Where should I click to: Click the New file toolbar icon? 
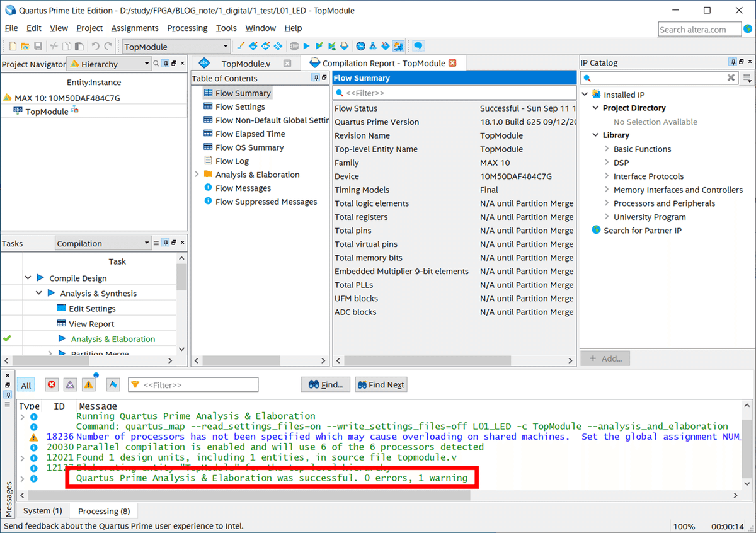pos(13,46)
